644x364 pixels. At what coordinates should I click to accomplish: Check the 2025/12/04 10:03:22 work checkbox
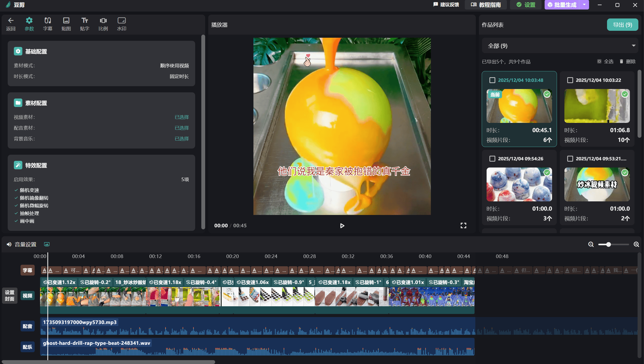[x=570, y=80]
